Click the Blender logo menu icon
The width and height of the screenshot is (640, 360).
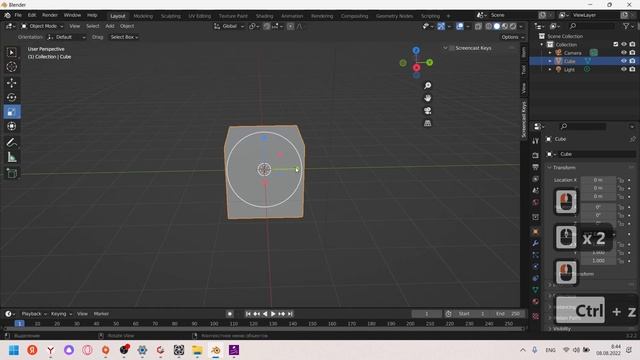[7, 15]
